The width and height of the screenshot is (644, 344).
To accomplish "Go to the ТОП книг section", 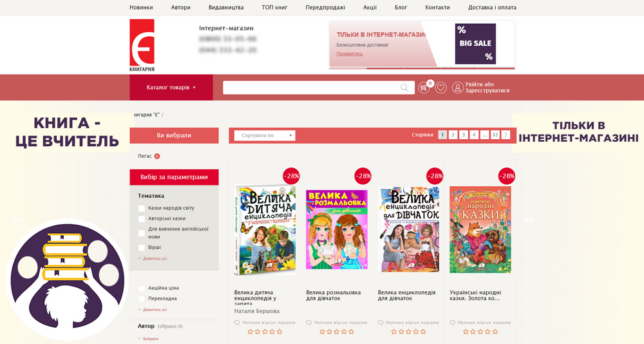I will coord(274,8).
